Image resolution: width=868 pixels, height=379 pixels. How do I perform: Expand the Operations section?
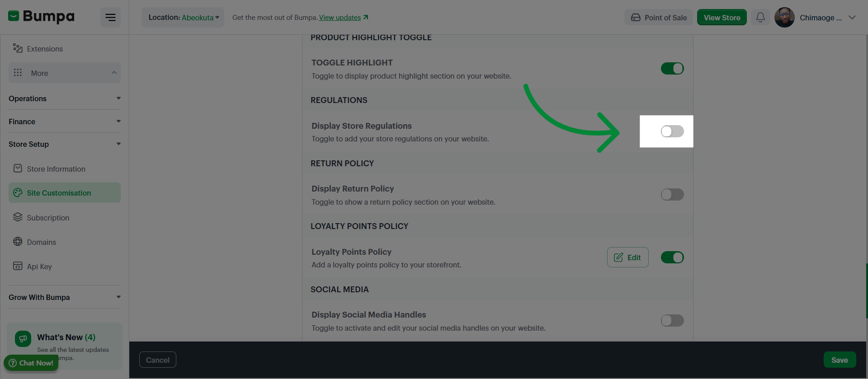pyautogui.click(x=65, y=98)
